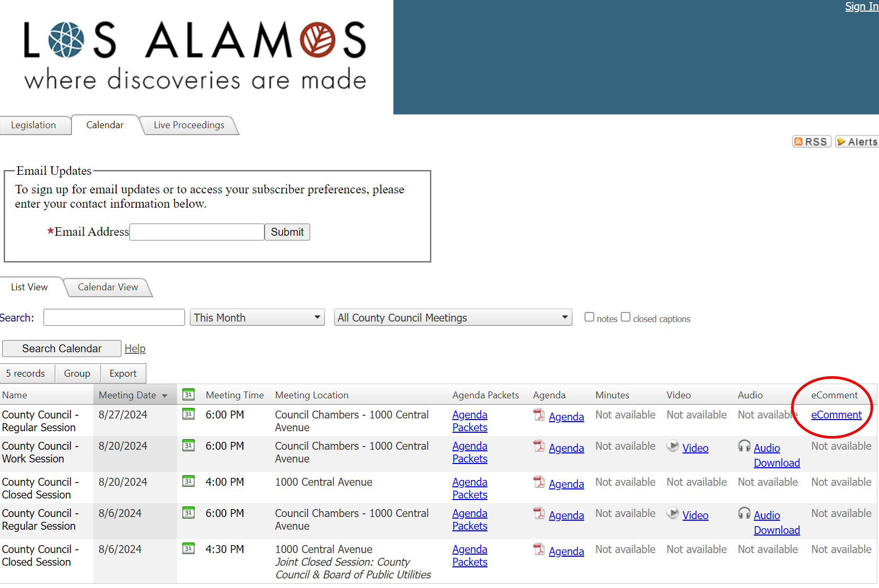Viewport: 879px width, 588px height.
Task: Open Video link for 8/6/2024 Regular Session
Action: click(x=695, y=515)
